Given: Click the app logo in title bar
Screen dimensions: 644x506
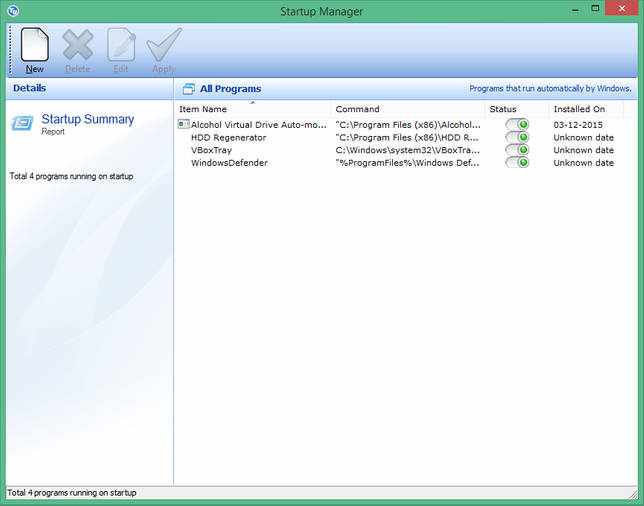Looking at the screenshot, I should [x=13, y=10].
